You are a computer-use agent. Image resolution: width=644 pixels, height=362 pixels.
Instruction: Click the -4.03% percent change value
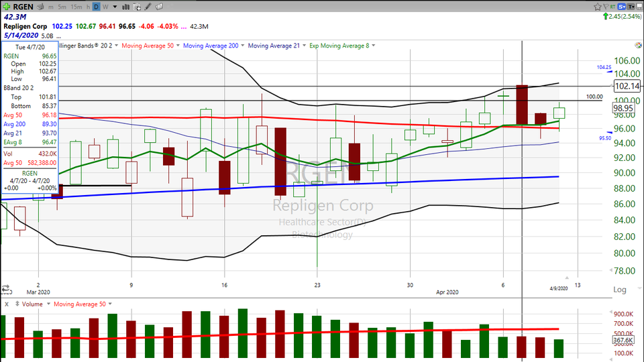(x=168, y=26)
